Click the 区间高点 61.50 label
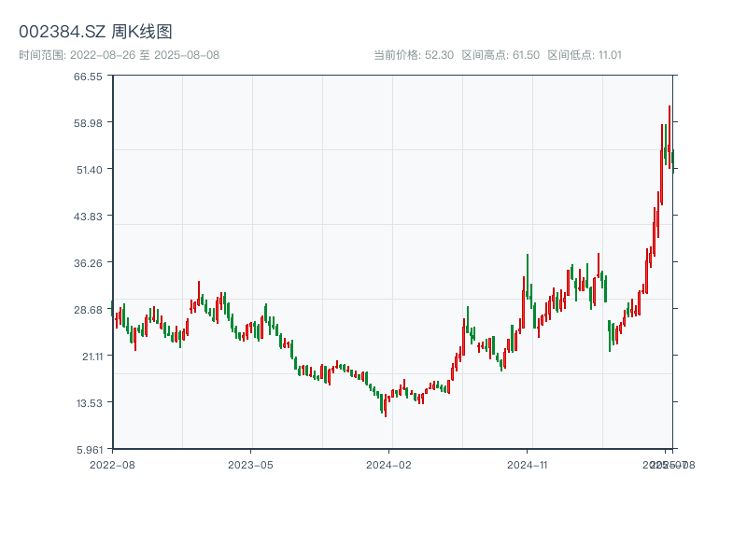 [x=500, y=55]
